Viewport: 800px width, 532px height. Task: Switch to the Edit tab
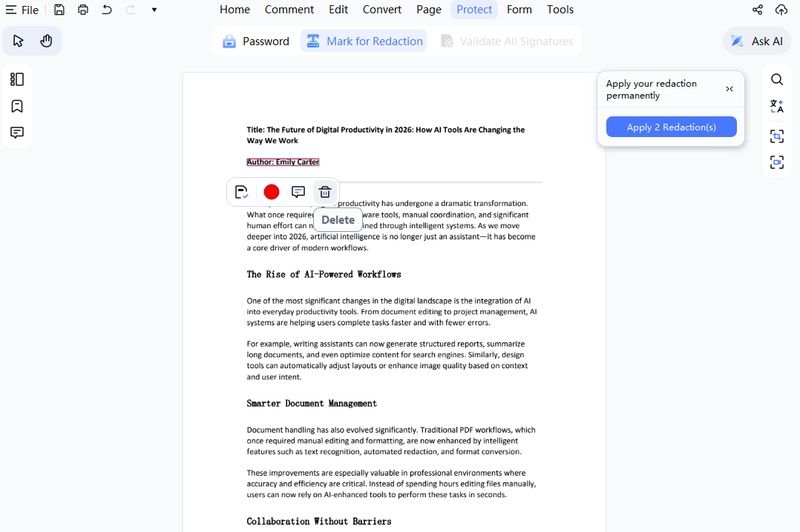[338, 10]
